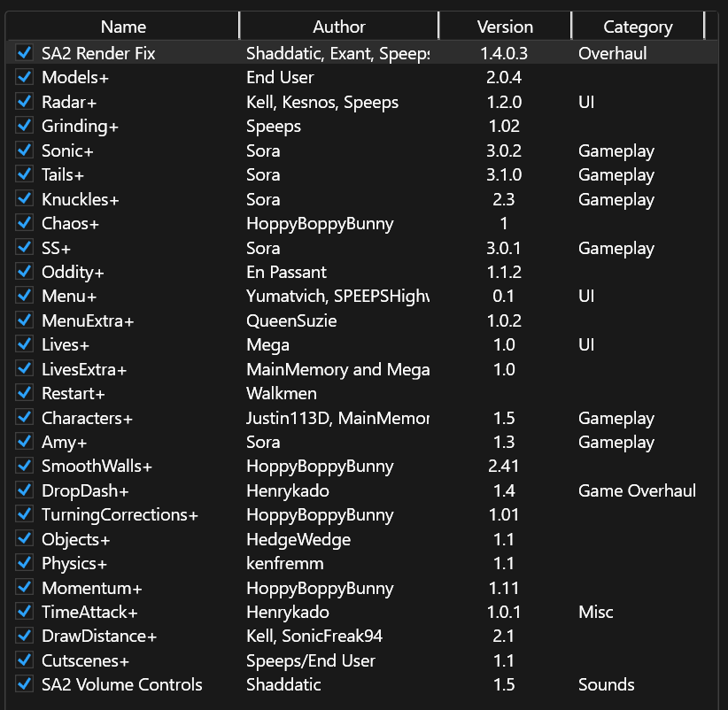This screenshot has width=728, height=710.
Task: Select the Physics+ mod by kenfremm
Action: [x=362, y=563]
